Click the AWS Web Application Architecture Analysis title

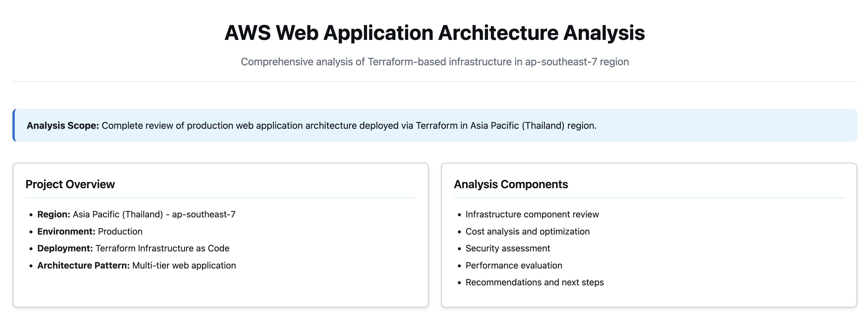[434, 33]
